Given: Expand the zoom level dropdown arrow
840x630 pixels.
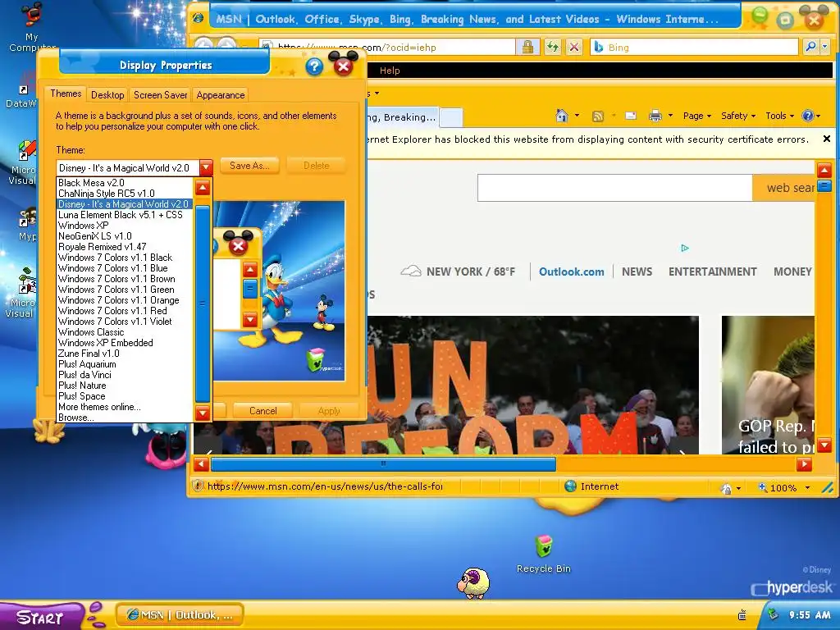Looking at the screenshot, I should click(x=807, y=487).
